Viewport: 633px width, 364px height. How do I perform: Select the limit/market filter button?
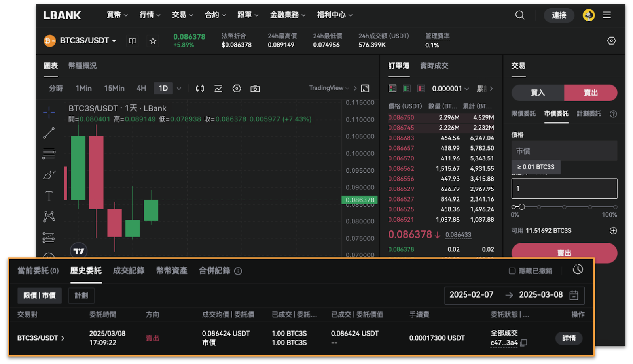(40, 296)
